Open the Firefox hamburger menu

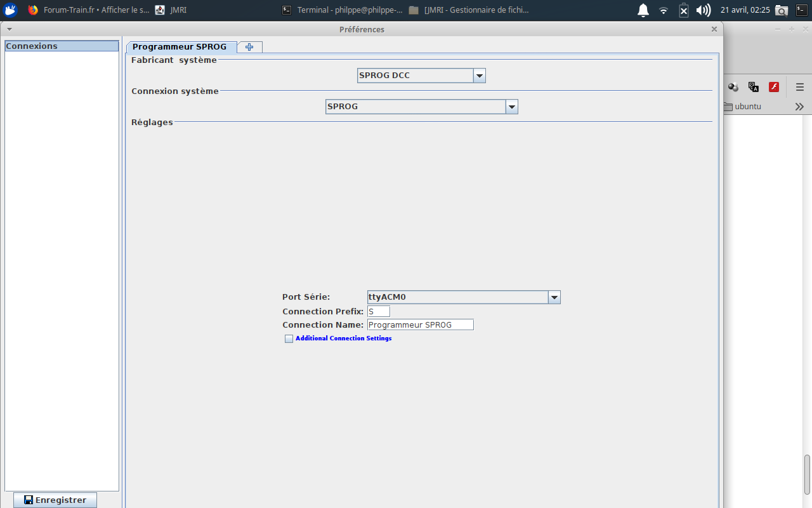pyautogui.click(x=800, y=87)
